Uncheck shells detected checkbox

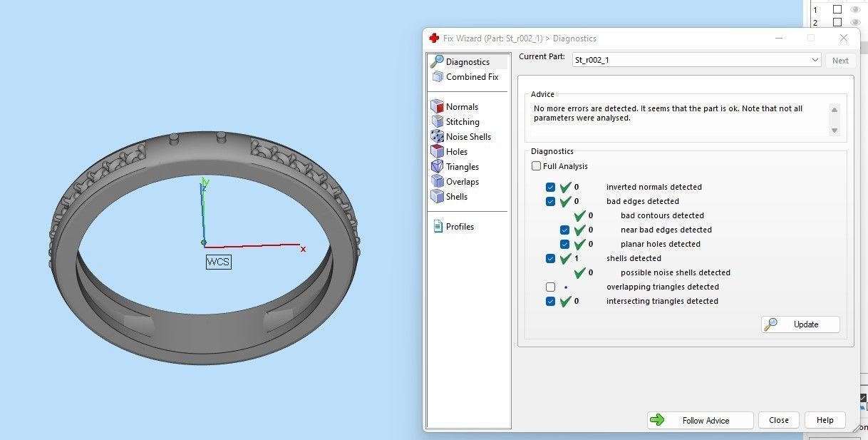[x=550, y=258]
